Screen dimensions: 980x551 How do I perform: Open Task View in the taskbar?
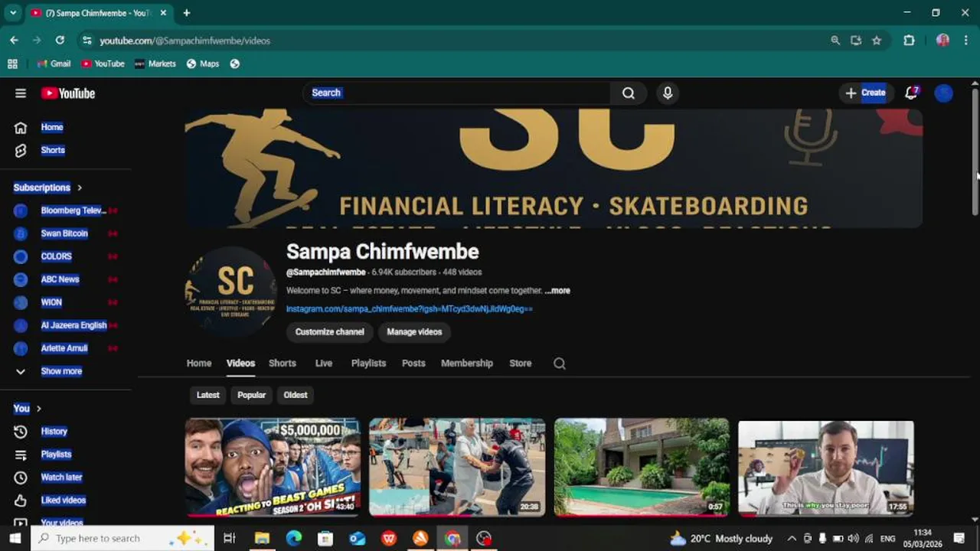pos(229,539)
